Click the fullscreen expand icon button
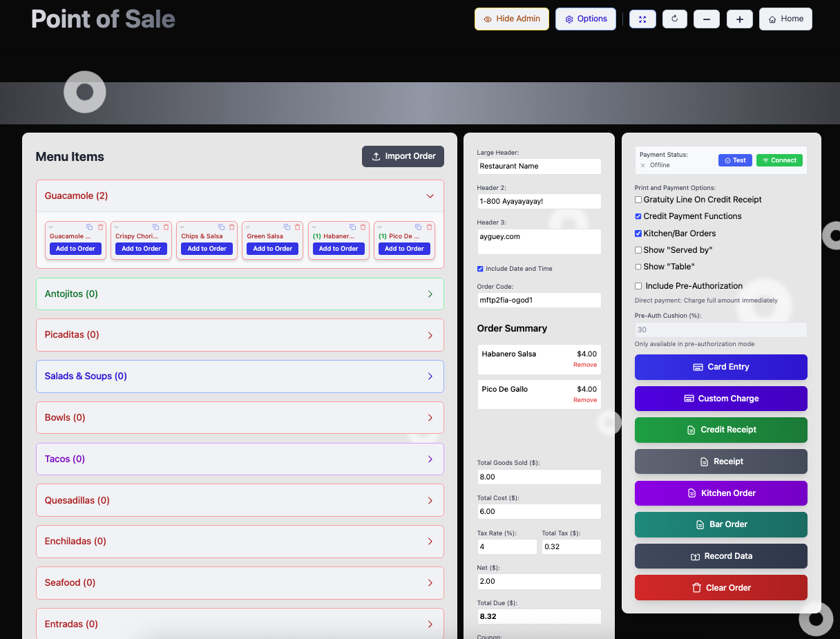The image size is (840, 639). (x=642, y=19)
